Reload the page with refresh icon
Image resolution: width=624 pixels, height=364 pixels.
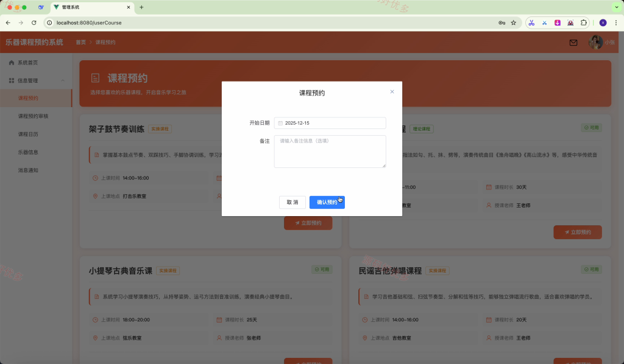point(34,23)
